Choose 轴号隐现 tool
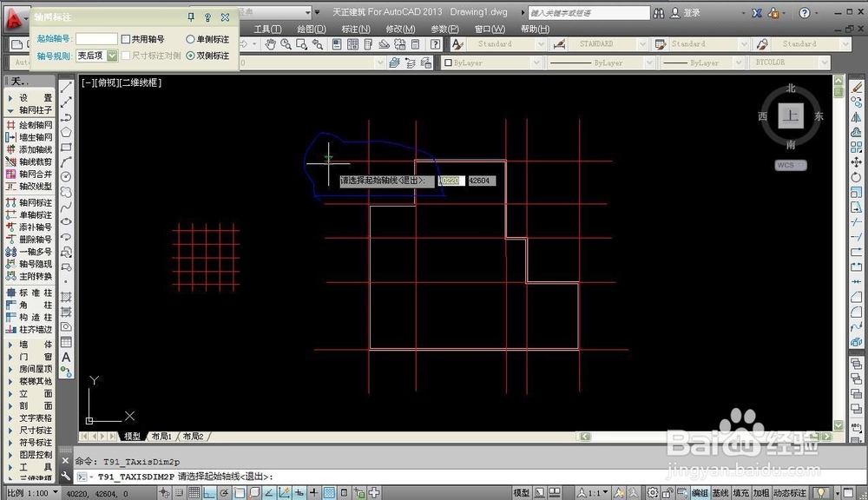Screen dimensions: 868x500 pyautogui.click(x=30, y=264)
